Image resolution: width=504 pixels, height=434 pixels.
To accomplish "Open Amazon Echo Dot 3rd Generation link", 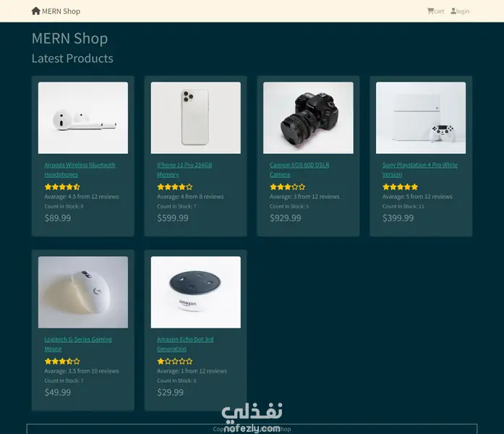I will point(185,344).
